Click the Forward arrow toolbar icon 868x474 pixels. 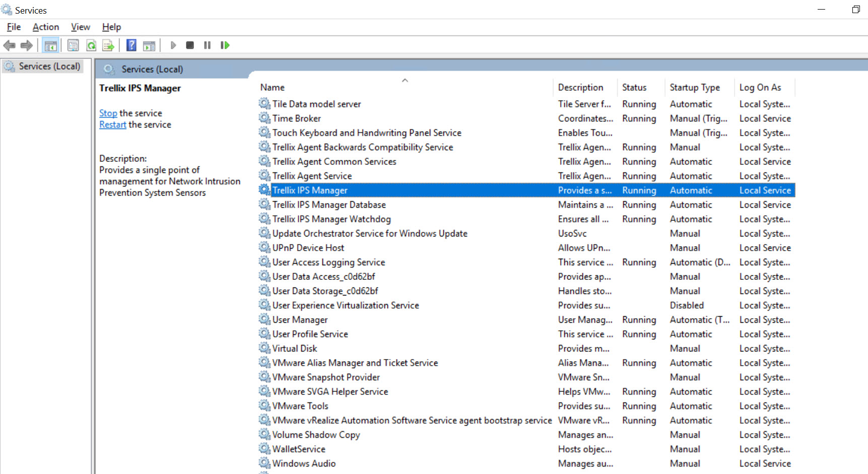[27, 45]
